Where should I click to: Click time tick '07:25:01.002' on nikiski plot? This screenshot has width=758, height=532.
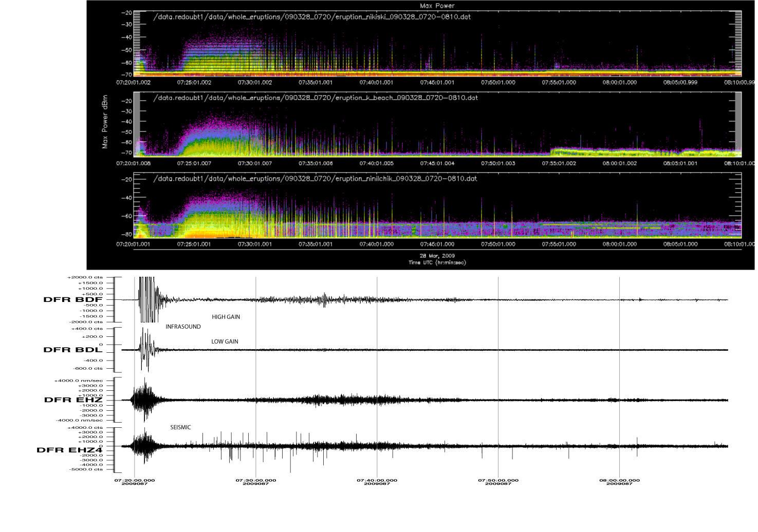click(194, 82)
